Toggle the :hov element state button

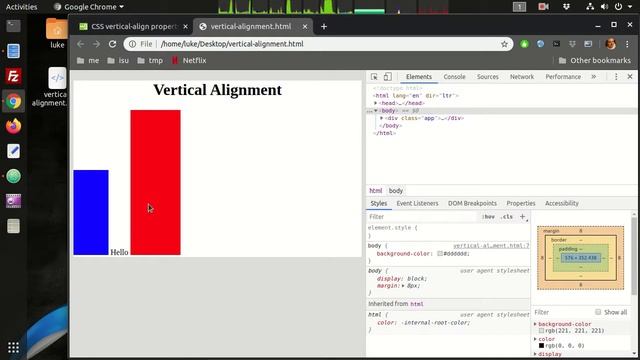point(488,217)
